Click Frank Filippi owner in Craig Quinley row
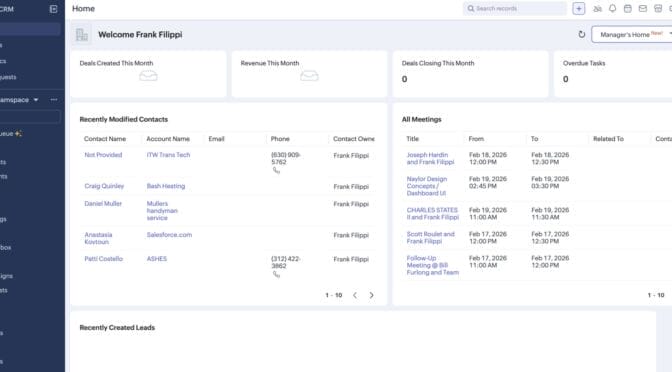Viewport: 672px width, 372px height. click(351, 187)
